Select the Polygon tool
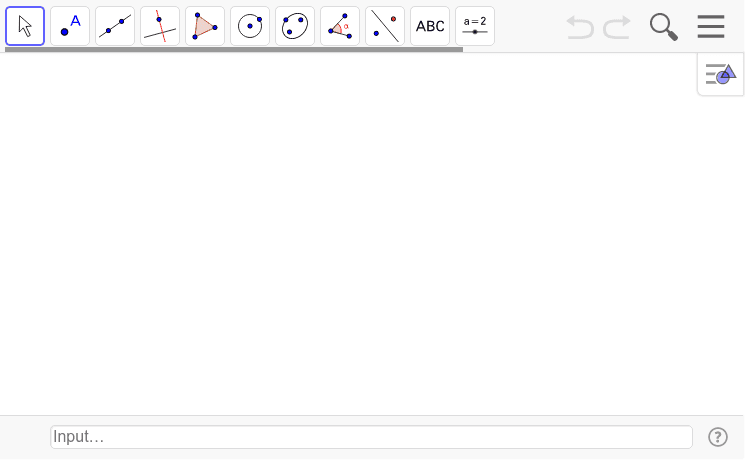 coord(205,26)
